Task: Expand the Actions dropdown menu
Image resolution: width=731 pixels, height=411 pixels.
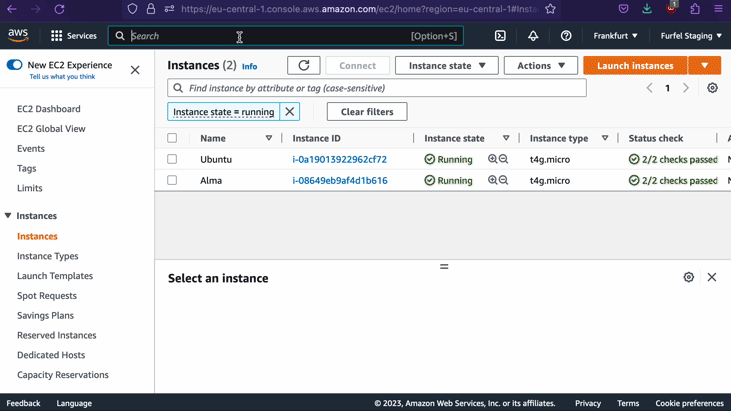Action: click(x=540, y=66)
